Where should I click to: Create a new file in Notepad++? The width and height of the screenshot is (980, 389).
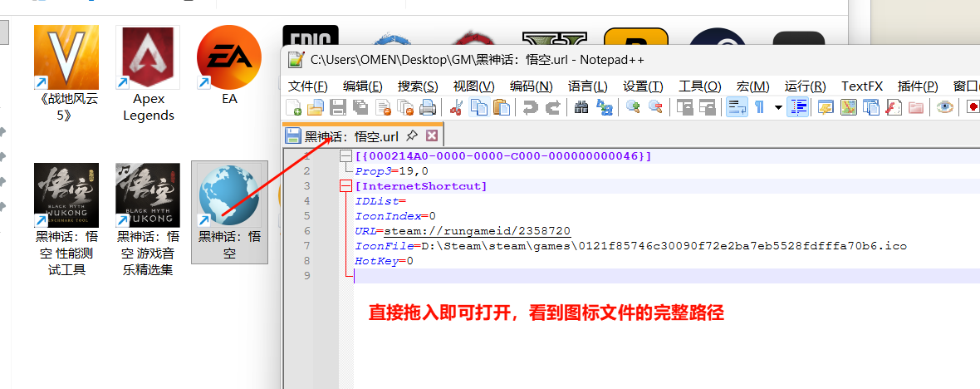pyautogui.click(x=294, y=107)
